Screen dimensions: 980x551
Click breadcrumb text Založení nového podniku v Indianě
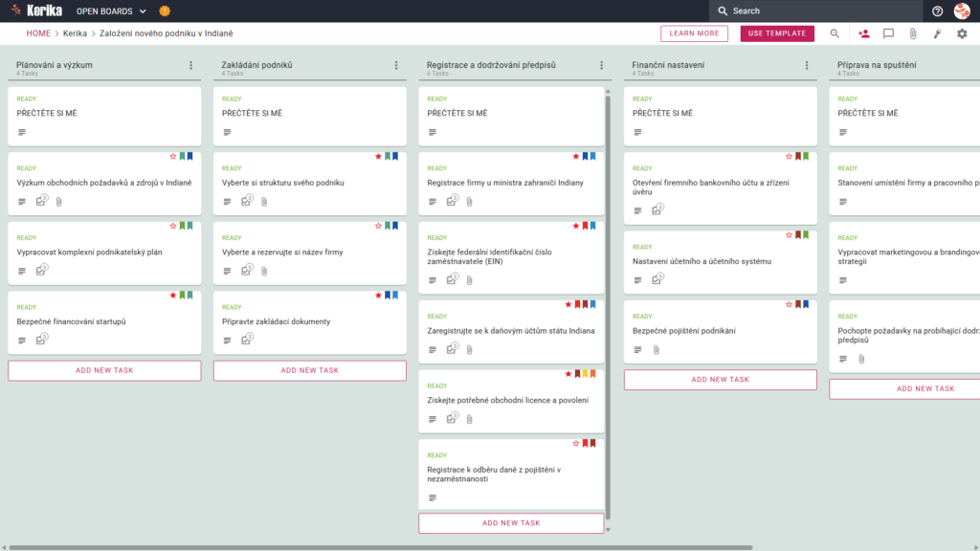pos(167,33)
